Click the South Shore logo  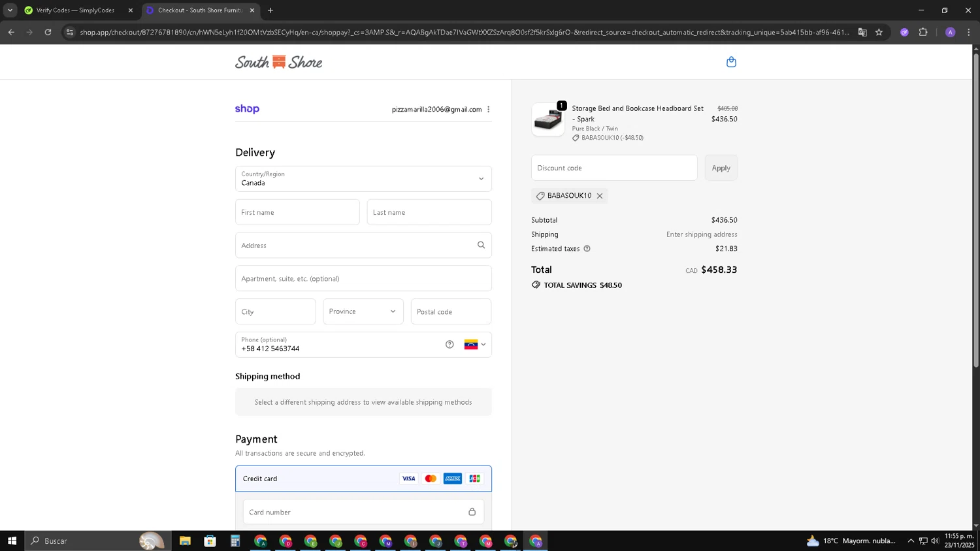279,62
